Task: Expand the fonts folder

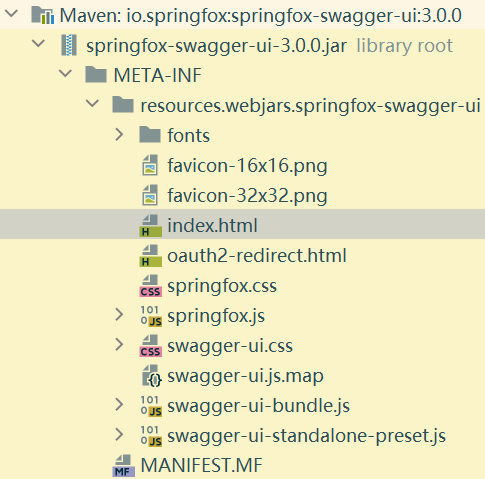Action: pyautogui.click(x=119, y=134)
